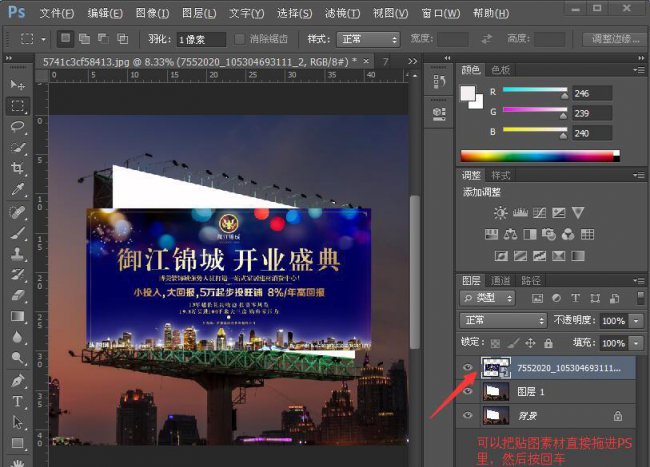Toggle lock all padlock icon
The height and width of the screenshot is (467, 650).
[548, 343]
